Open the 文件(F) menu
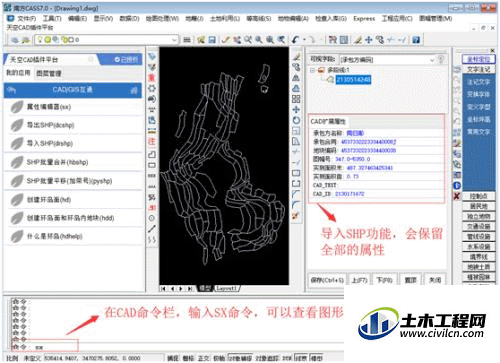Viewport: 500px width, 363px height. click(26, 19)
